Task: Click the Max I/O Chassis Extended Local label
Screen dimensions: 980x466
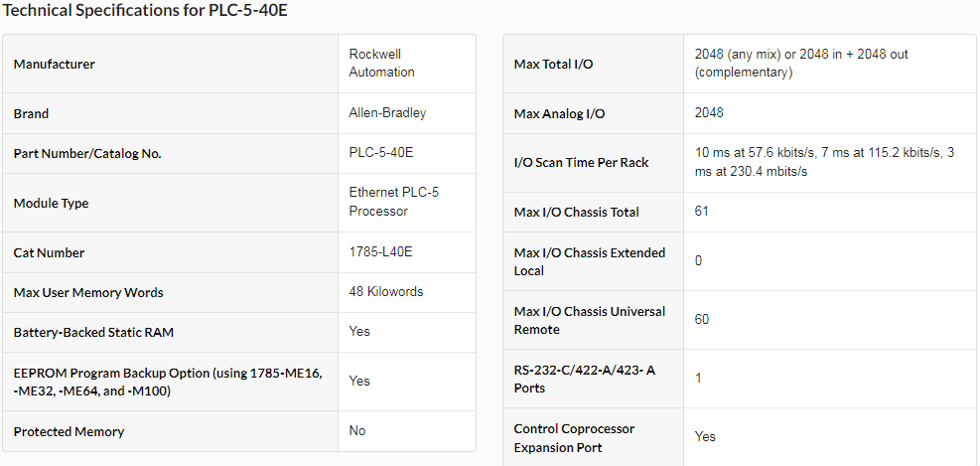Action: coord(590,262)
